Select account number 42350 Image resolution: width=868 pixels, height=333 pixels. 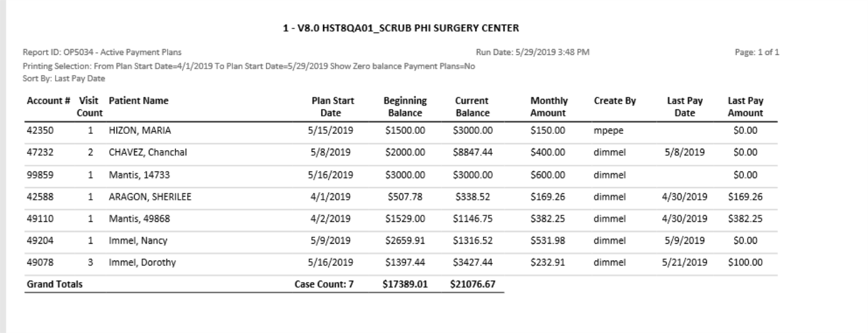(39, 130)
